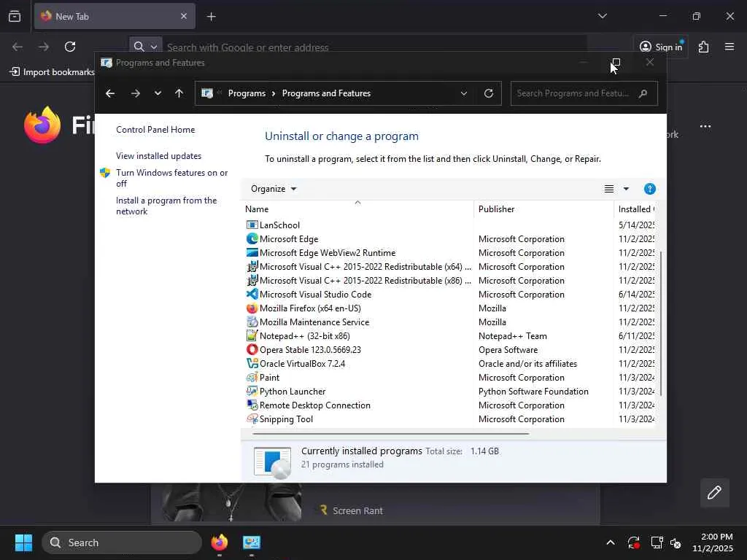Open three-dot menu on Firefox new tab page
The height and width of the screenshot is (560, 747).
click(x=705, y=126)
